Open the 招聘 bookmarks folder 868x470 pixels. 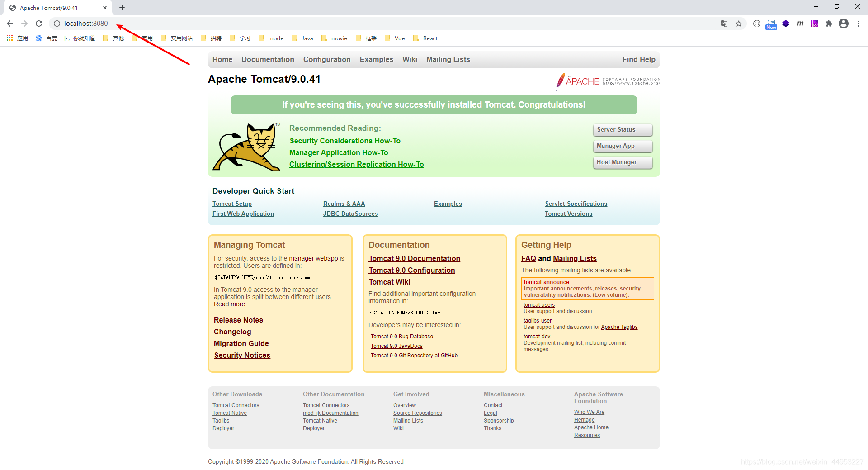point(211,38)
